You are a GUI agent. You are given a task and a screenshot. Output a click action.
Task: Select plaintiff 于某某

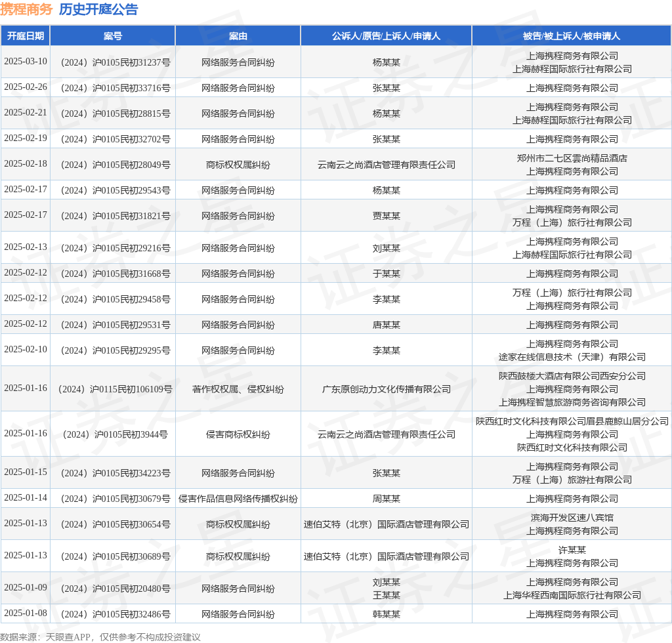tap(386, 274)
